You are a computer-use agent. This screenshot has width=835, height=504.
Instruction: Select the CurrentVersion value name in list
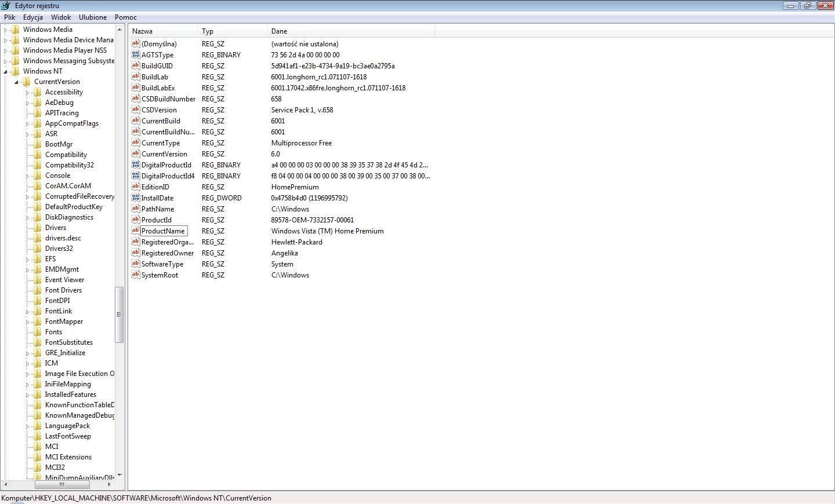coord(164,154)
